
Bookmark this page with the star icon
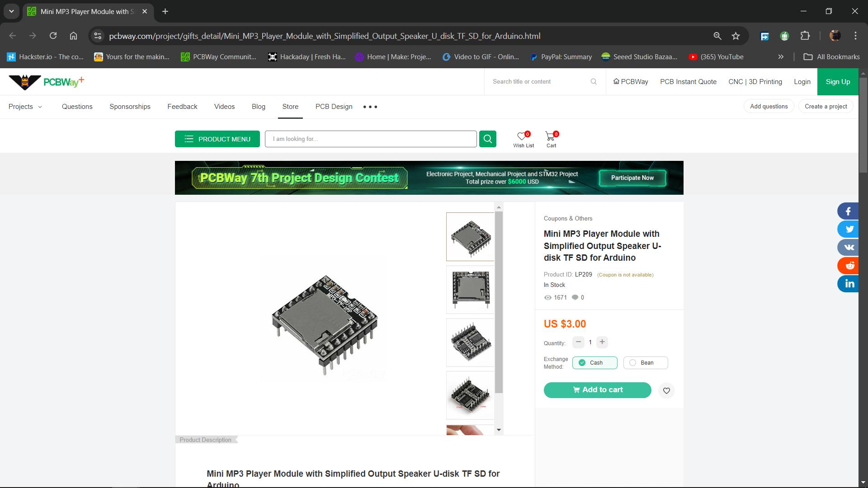(x=736, y=36)
